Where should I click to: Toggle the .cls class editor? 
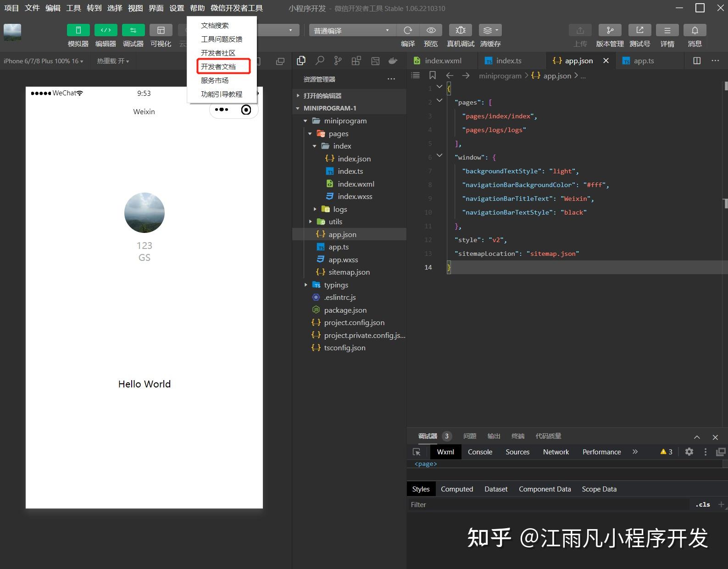tap(702, 504)
